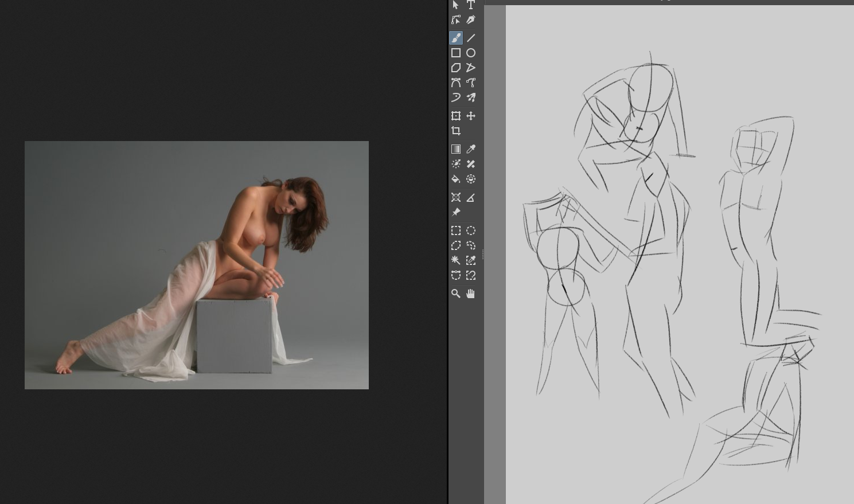Activate the Bezier Curve tool

click(456, 83)
